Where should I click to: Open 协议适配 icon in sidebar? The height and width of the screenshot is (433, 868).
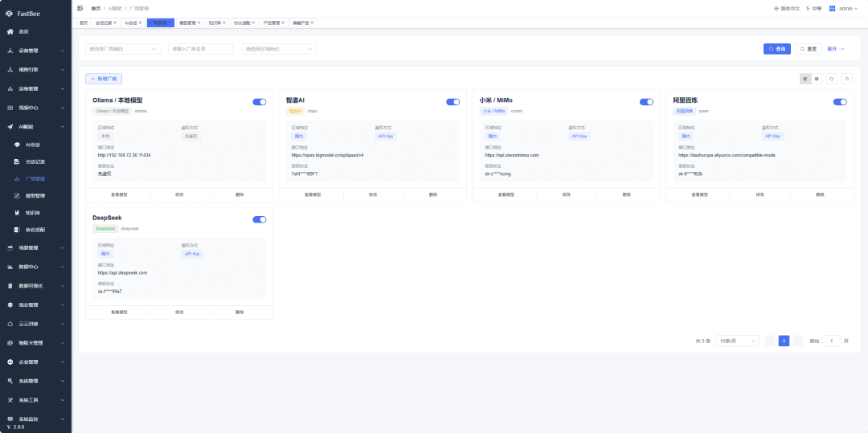[x=17, y=230]
